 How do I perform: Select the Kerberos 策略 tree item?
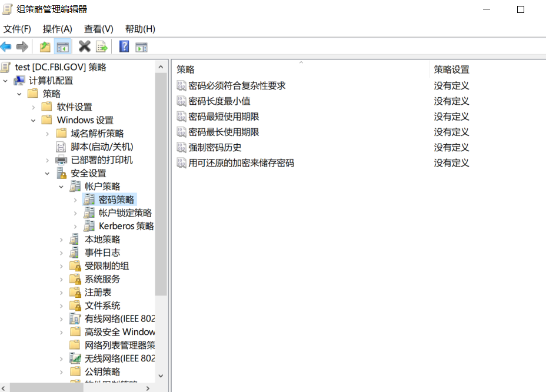click(x=126, y=226)
